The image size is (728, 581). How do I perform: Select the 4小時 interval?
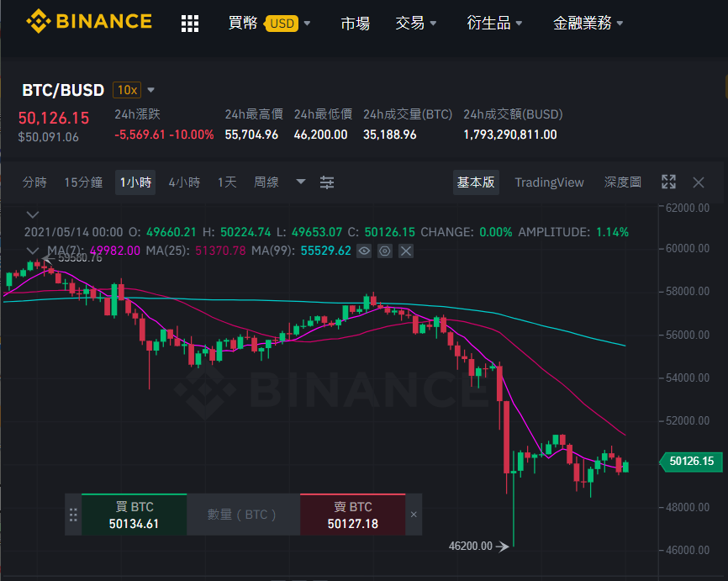(184, 182)
